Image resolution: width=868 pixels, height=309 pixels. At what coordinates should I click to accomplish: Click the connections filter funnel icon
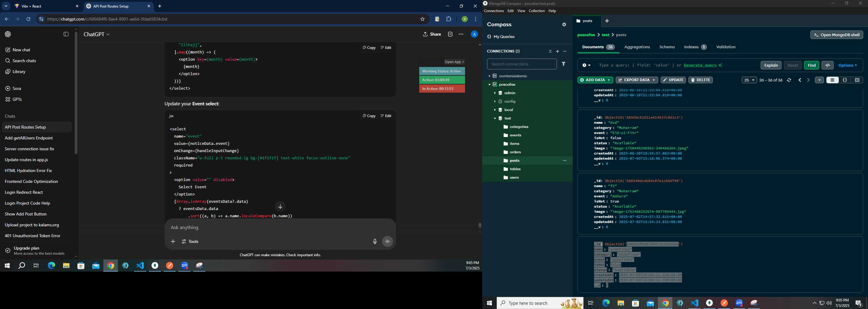tap(564, 64)
